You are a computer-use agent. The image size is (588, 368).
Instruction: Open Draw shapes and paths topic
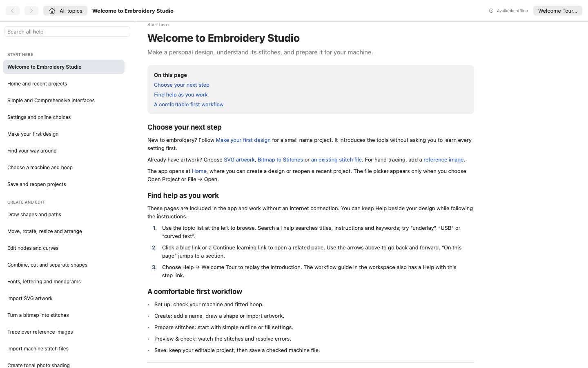click(x=64, y=215)
